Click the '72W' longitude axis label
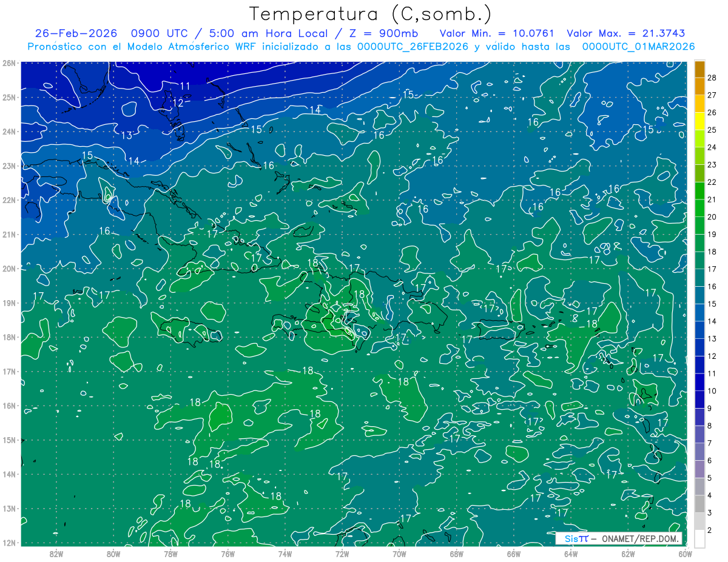Screen dimensions: 728x562 click(x=342, y=554)
